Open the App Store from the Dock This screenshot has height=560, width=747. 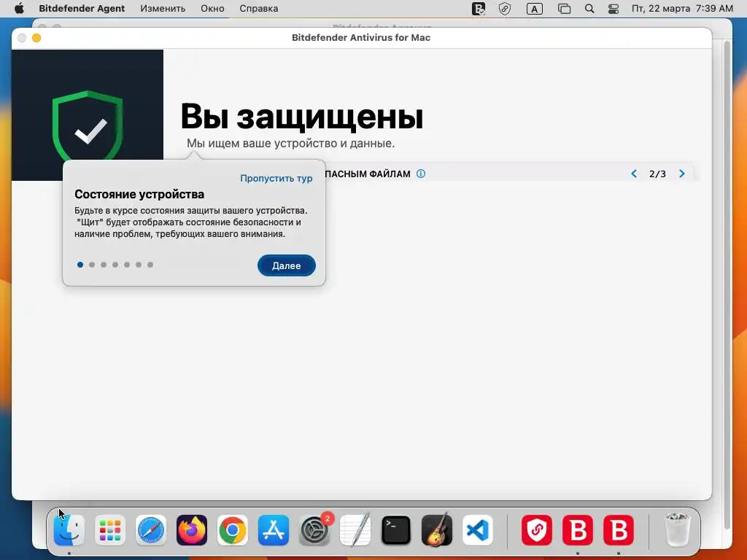pos(274,530)
